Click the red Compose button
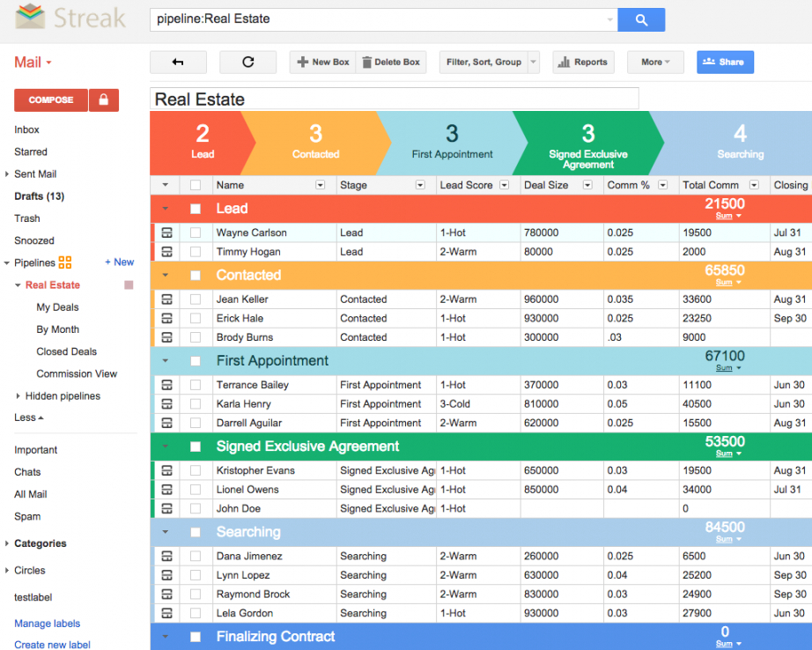 (51, 100)
